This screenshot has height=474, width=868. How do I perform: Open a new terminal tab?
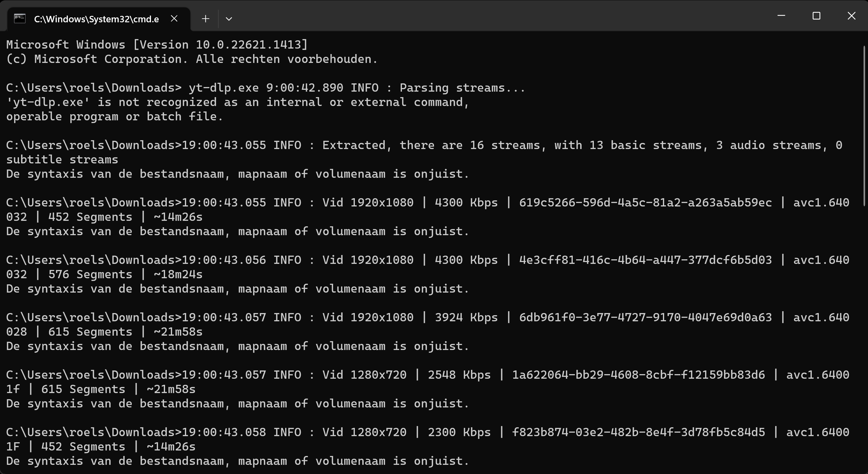pyautogui.click(x=206, y=19)
